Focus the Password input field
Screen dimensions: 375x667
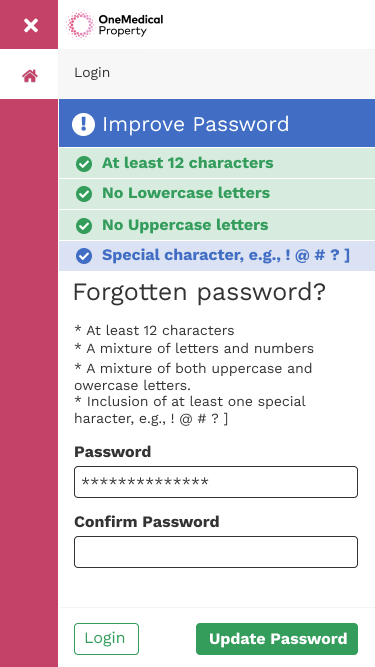tap(216, 482)
